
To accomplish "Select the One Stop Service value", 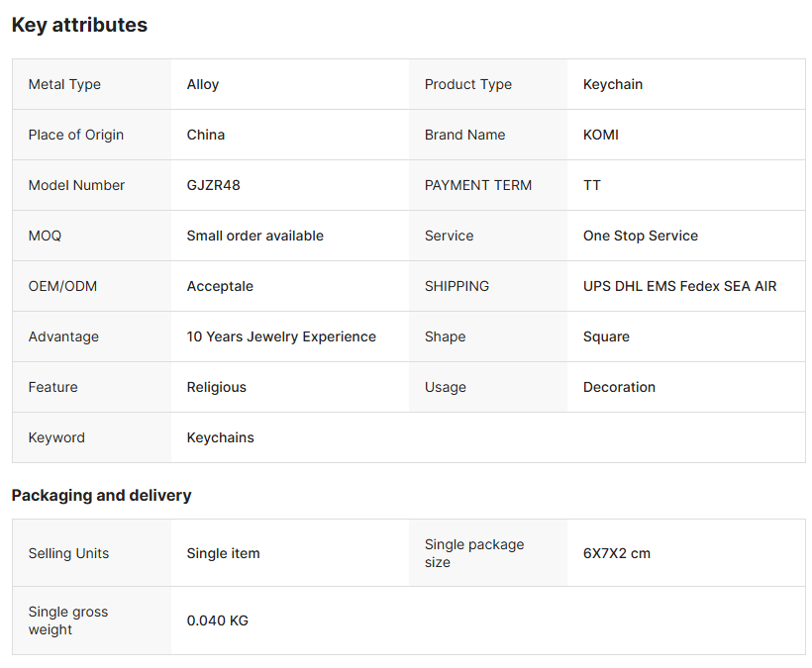I will click(x=641, y=236).
